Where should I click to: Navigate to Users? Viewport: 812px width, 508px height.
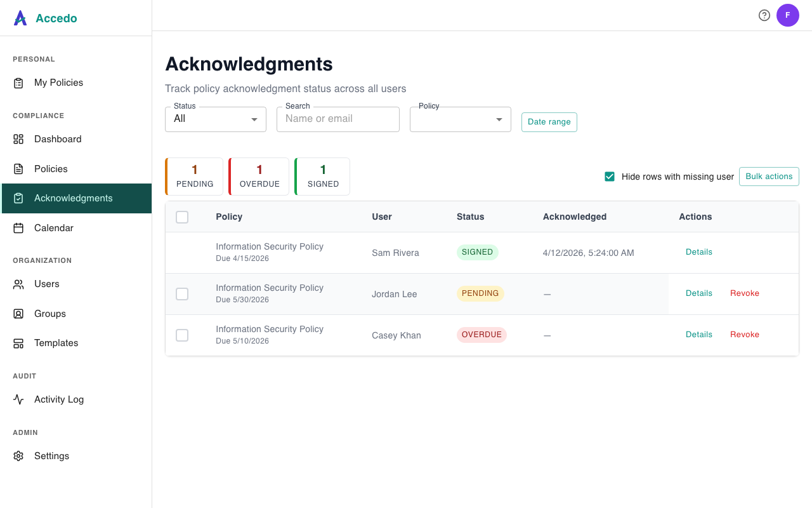[76, 284]
